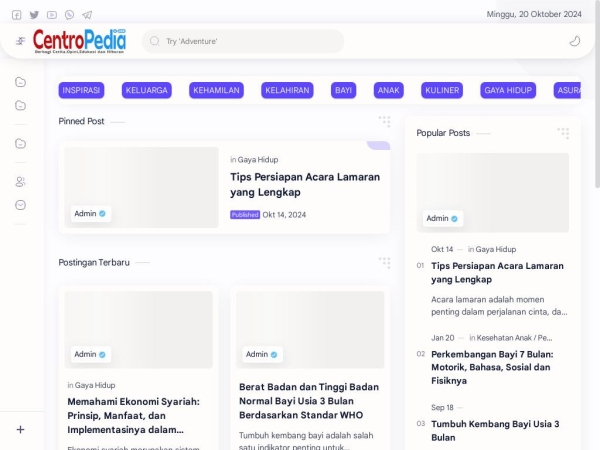The height and width of the screenshot is (450, 600).
Task: Select the KULINER category tab
Action: 442,90
